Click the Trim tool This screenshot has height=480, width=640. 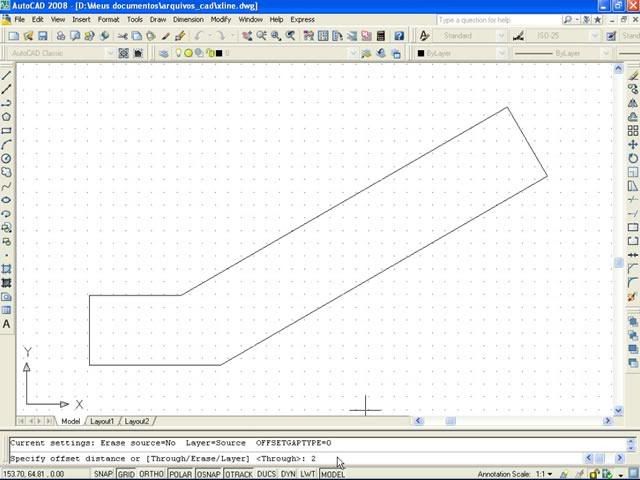pyautogui.click(x=633, y=200)
